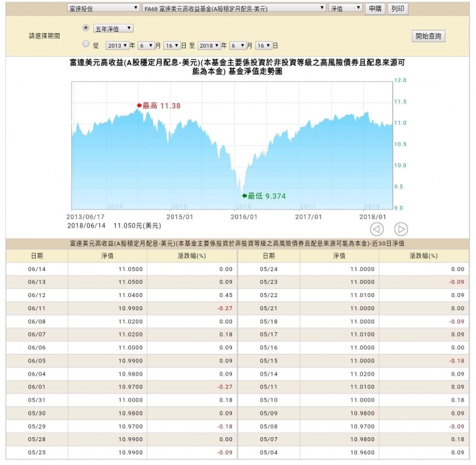Click the 2018/06/14 11.050元 price label
The width and height of the screenshot is (476, 465).
coord(114,226)
